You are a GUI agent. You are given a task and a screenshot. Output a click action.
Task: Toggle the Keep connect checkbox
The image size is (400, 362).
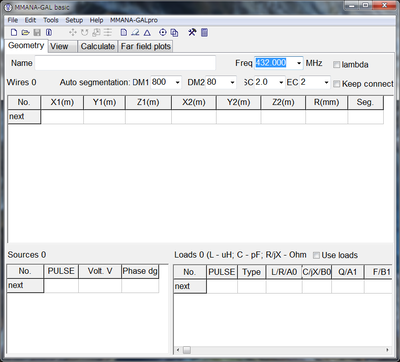(x=337, y=84)
